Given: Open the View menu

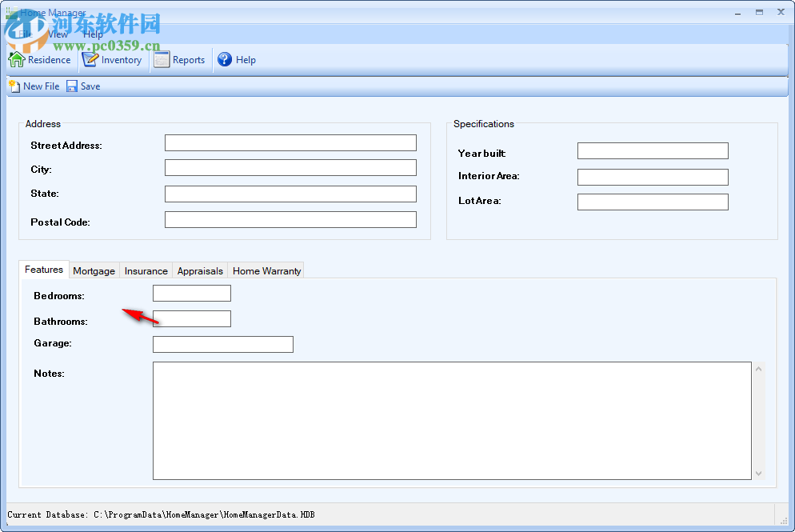Looking at the screenshot, I should coord(57,34).
